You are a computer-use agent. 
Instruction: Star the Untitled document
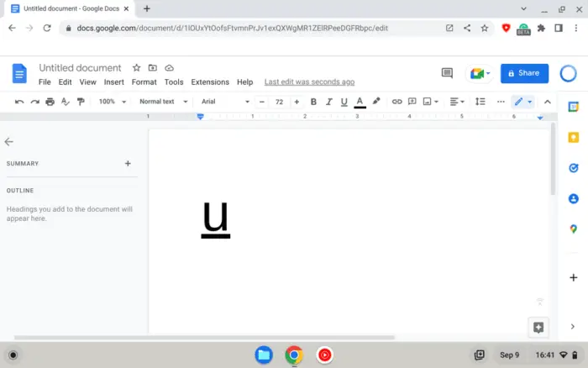(136, 68)
